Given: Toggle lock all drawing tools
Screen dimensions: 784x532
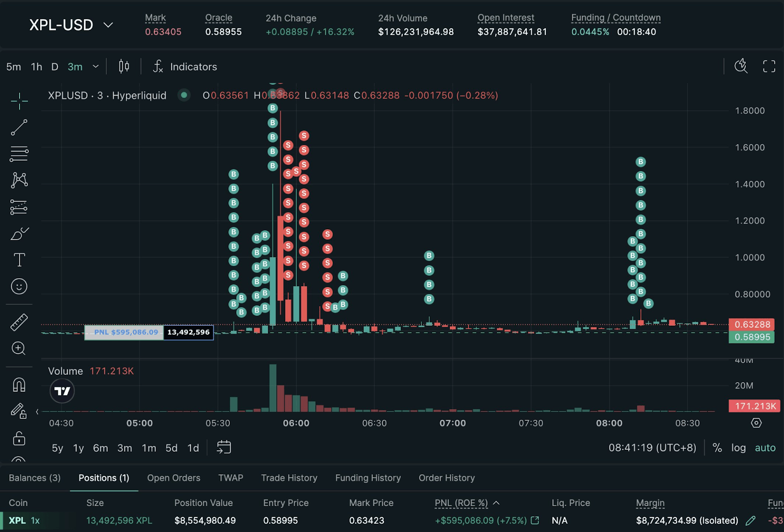Looking at the screenshot, I should (19, 438).
